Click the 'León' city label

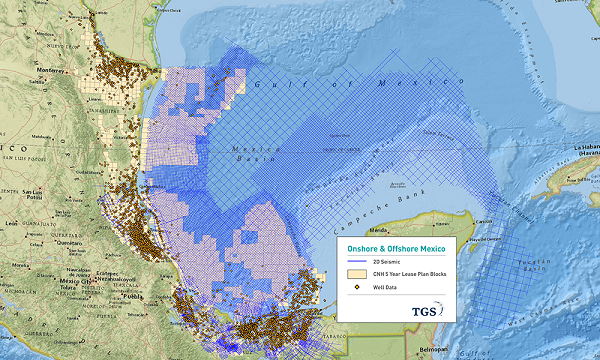click(11, 223)
